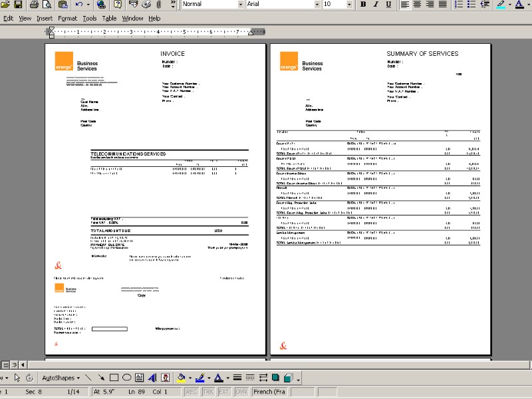Image resolution: width=532 pixels, height=399 pixels.
Task: Click the Decrease Indent icon
Action: click(x=485, y=5)
